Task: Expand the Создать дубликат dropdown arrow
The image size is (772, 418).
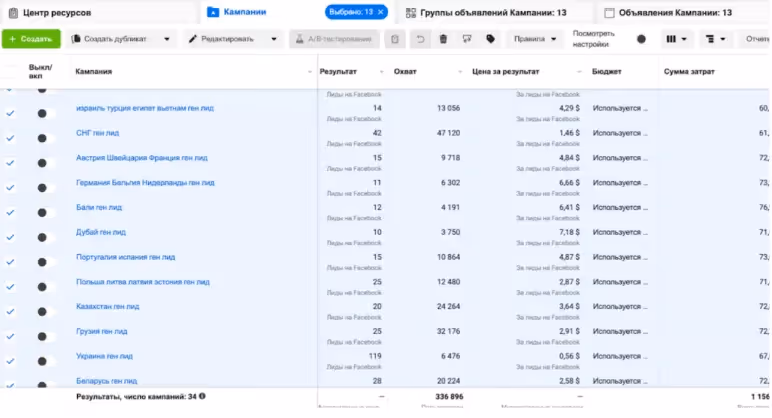Action: tap(167, 39)
